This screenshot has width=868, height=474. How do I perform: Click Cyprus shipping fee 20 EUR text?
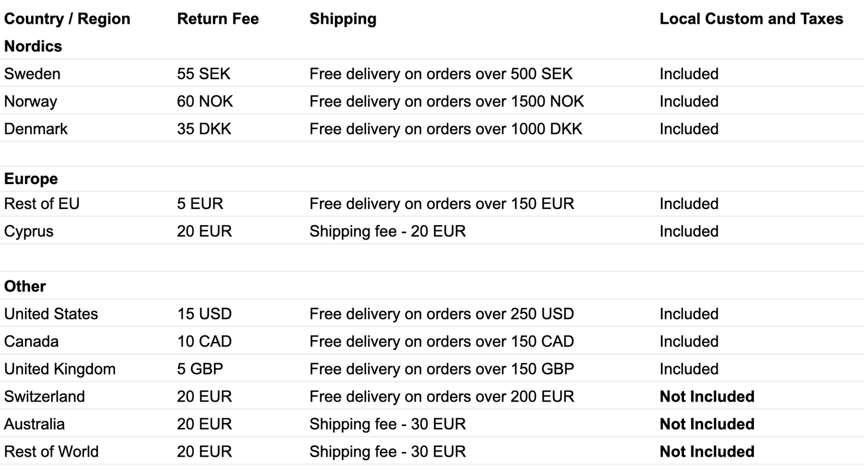(388, 231)
